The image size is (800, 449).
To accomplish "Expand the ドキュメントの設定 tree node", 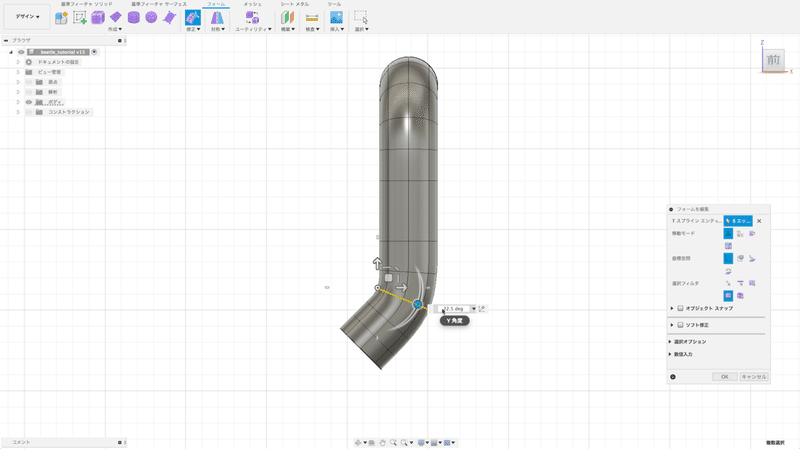I will tap(18, 62).
